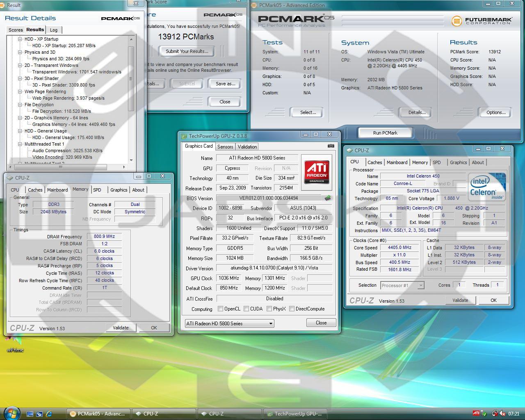The image size is (525, 420).
Task: Click the GPU-Z screenshot camera icon
Action: click(331, 146)
